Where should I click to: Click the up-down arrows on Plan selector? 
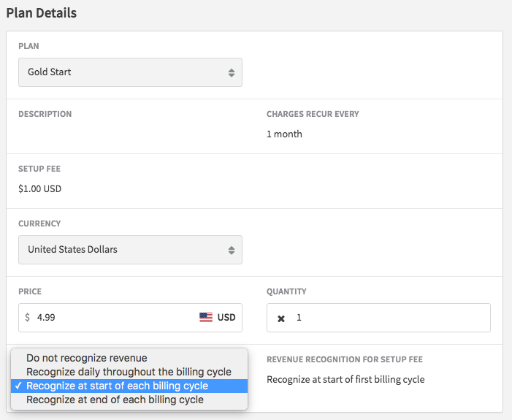click(231, 72)
